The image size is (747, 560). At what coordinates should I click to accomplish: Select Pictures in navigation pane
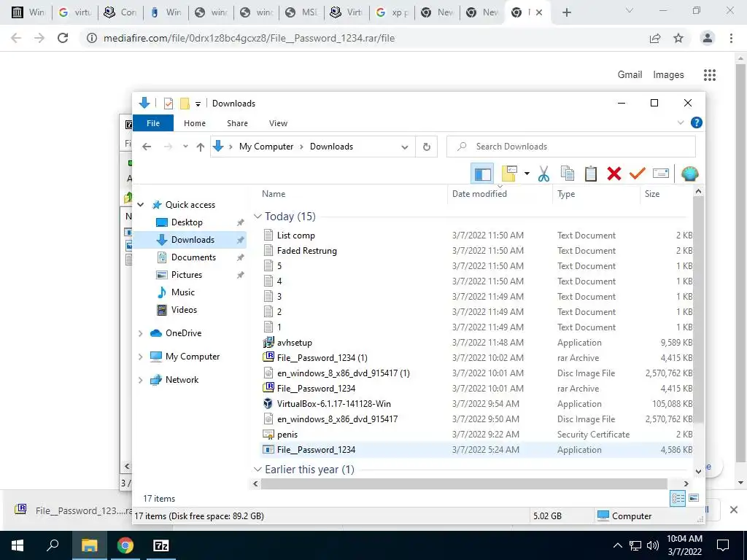click(186, 275)
